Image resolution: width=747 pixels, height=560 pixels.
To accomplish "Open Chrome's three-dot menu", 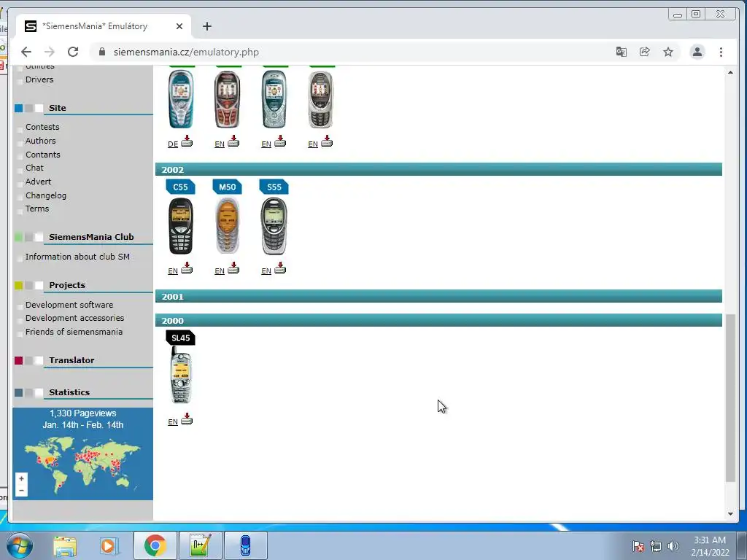I will click(x=721, y=52).
